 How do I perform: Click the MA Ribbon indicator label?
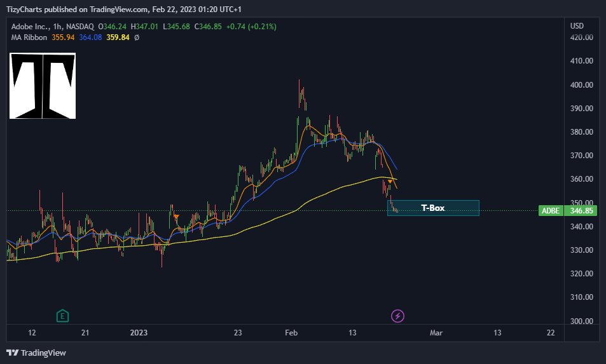click(x=29, y=37)
